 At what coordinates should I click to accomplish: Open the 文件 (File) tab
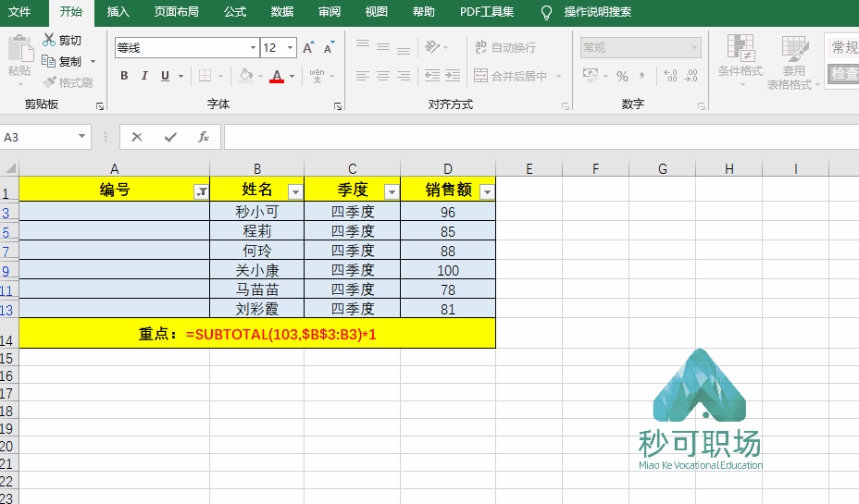[x=19, y=11]
